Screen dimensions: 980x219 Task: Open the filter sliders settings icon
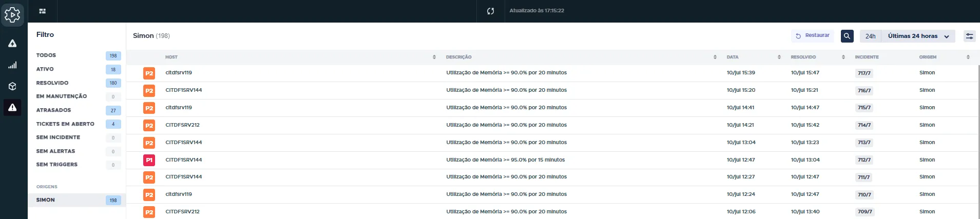pyautogui.click(x=970, y=36)
